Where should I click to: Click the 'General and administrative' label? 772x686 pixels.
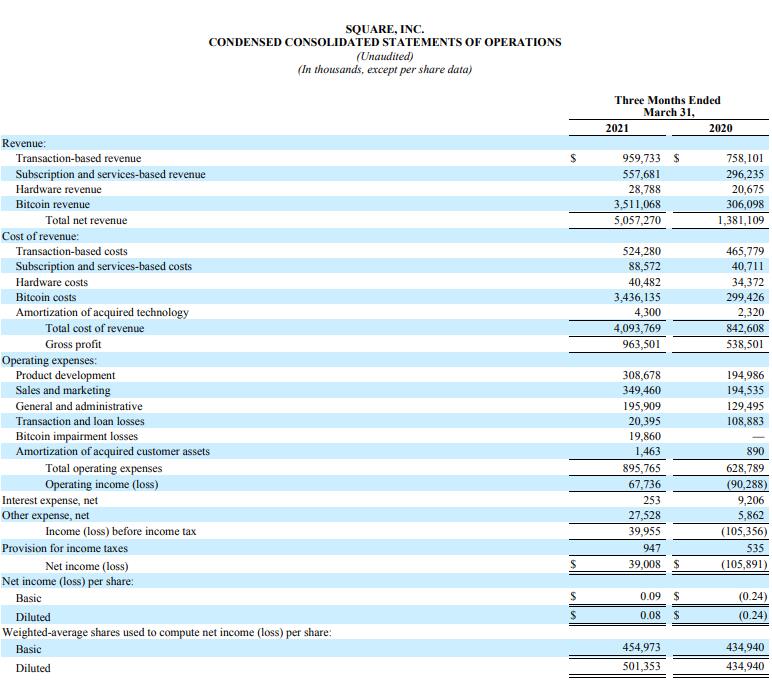point(79,406)
